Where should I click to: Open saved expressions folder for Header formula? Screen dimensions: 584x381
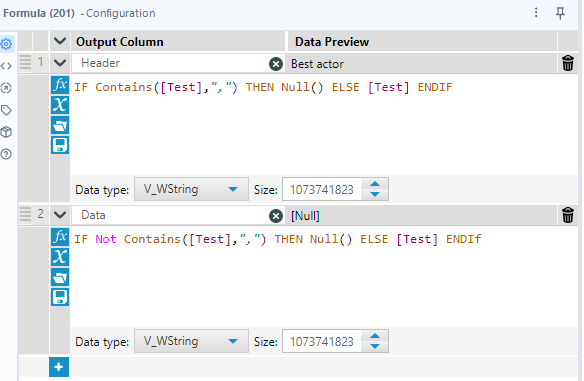[60, 125]
